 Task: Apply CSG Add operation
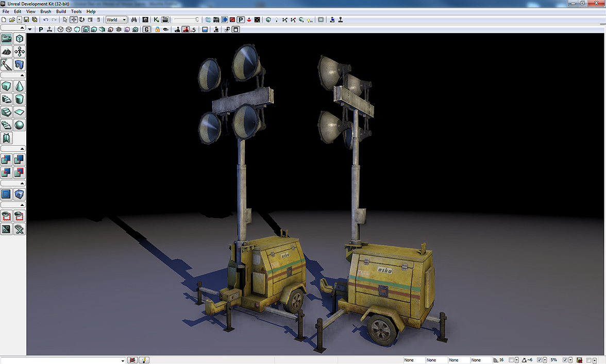pyautogui.click(x=7, y=160)
